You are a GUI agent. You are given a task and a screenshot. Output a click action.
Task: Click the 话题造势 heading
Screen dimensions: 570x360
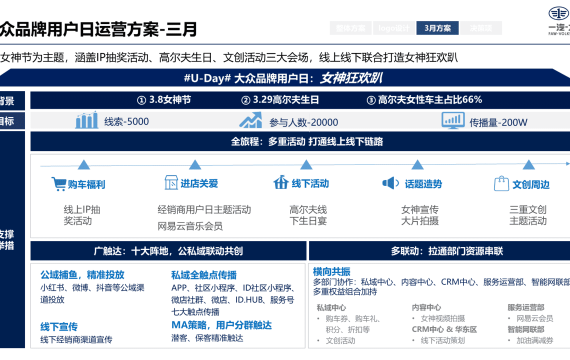pyautogui.click(x=424, y=184)
